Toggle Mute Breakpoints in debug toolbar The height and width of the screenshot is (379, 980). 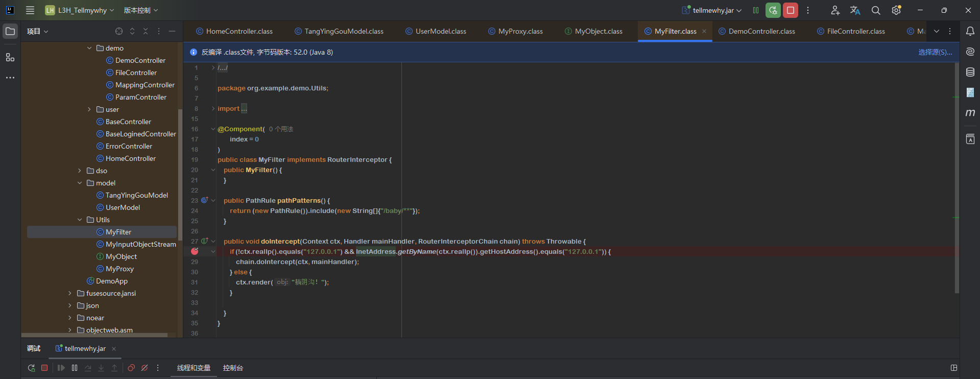(x=145, y=368)
